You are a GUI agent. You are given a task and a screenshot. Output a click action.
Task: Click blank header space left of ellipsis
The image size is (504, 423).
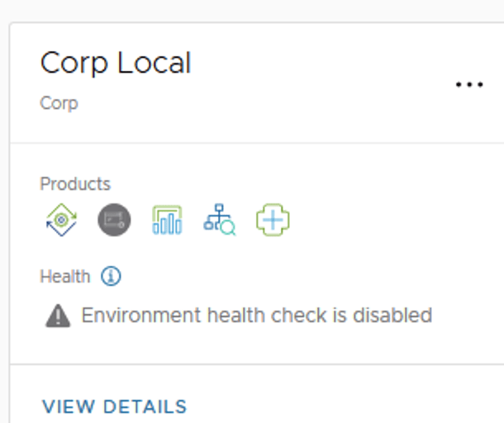tap(330, 83)
